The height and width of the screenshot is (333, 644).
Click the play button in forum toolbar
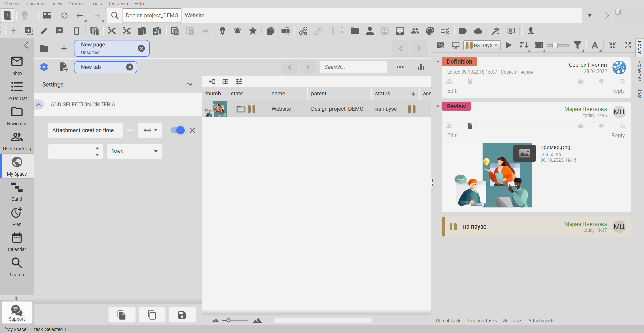click(x=508, y=45)
